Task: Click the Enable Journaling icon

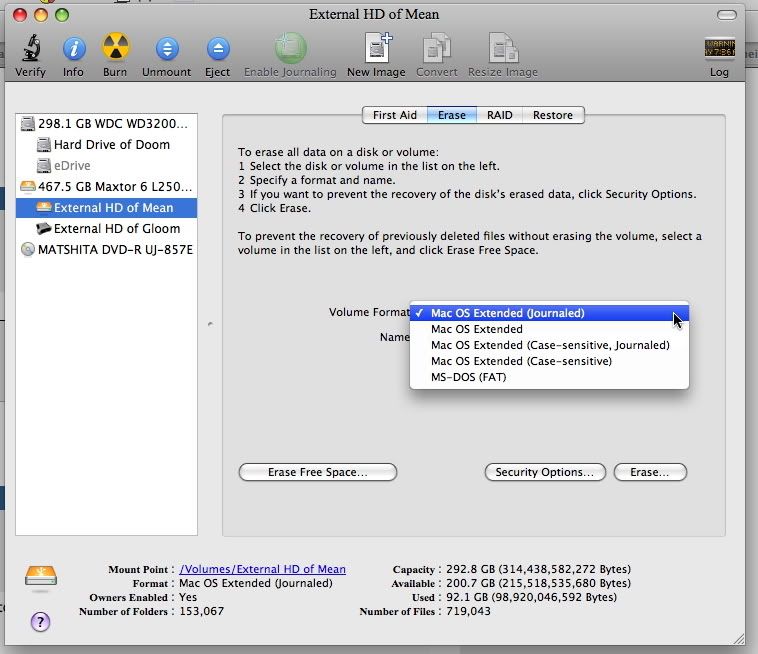Action: 291,48
